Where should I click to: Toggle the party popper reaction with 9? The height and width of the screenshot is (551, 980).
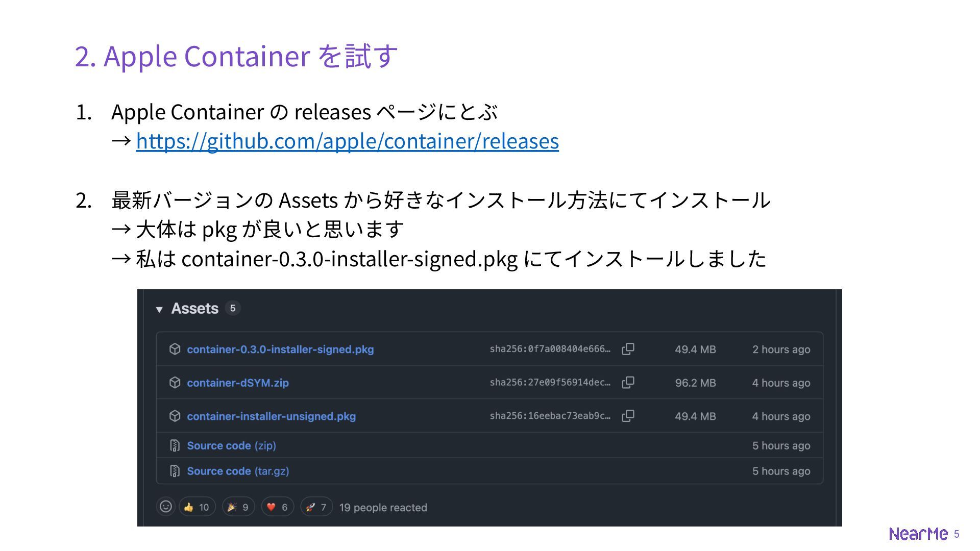238,507
